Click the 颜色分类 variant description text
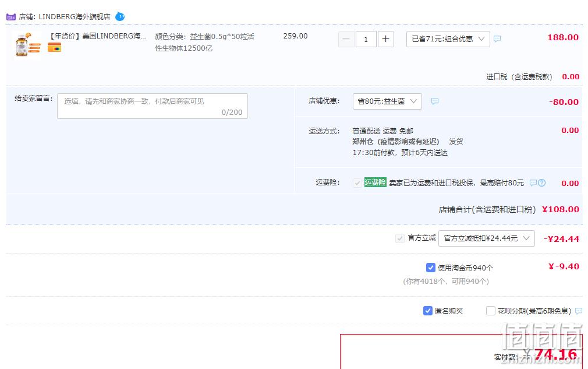This screenshot has width=588, height=369. pos(205,42)
